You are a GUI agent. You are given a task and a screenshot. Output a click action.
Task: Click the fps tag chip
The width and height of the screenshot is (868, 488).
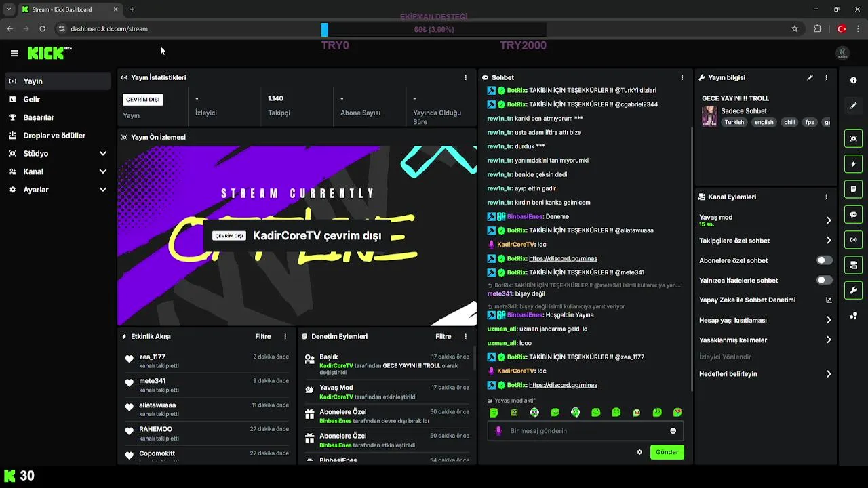810,123
